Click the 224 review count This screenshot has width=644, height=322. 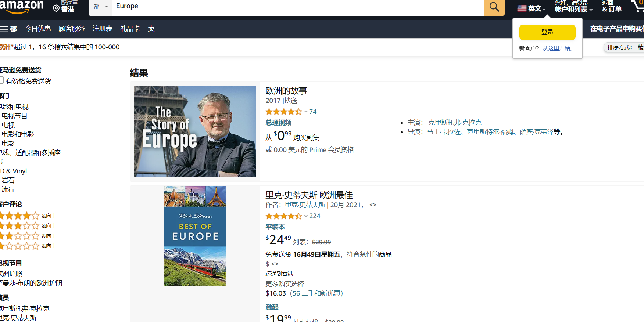point(315,216)
